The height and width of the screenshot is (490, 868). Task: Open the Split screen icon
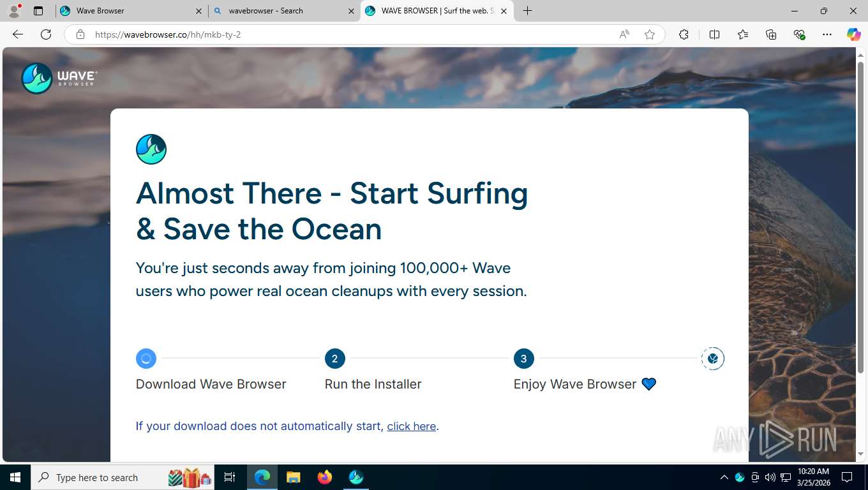pyautogui.click(x=714, y=34)
